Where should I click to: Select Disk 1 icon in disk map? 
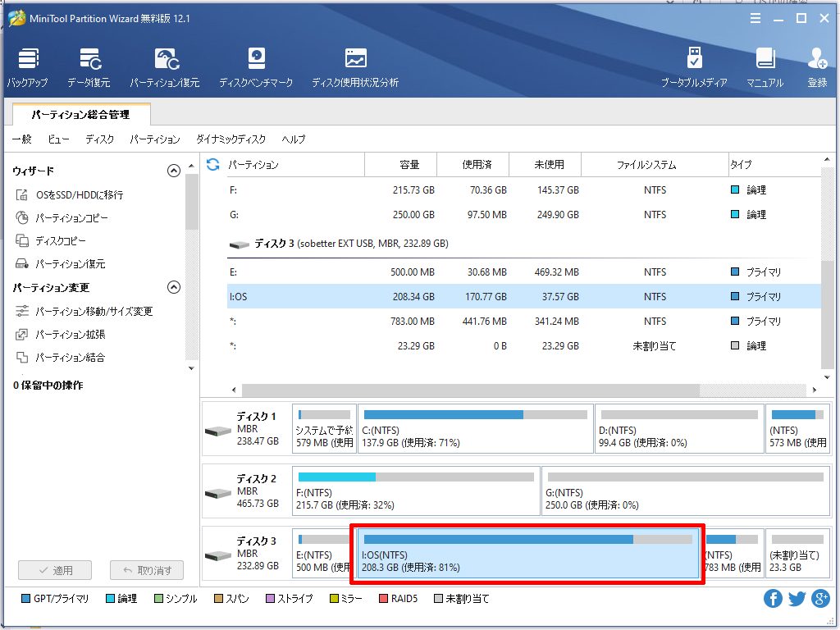coord(218,431)
